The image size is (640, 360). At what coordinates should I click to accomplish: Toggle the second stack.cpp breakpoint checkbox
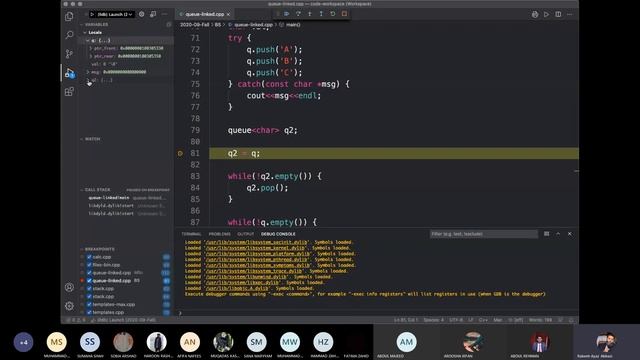pyautogui.click(x=89, y=296)
